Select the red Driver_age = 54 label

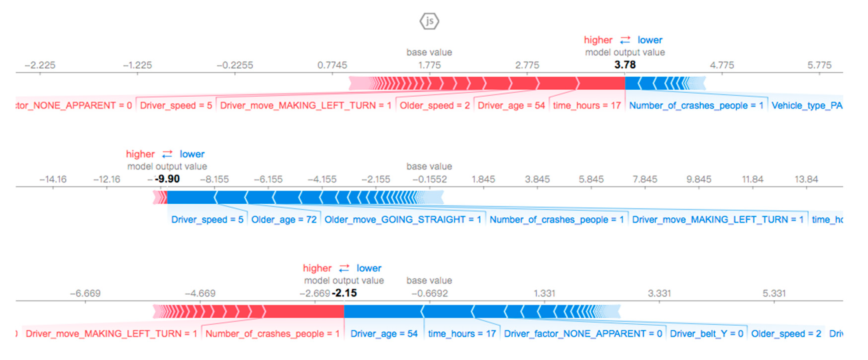pyautogui.click(x=511, y=106)
